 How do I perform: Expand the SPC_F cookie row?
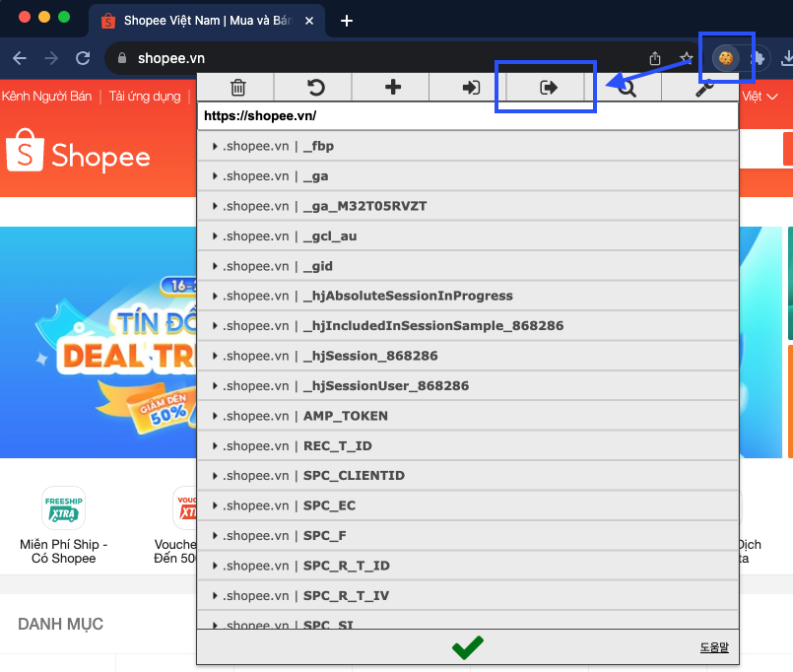pyautogui.click(x=468, y=536)
